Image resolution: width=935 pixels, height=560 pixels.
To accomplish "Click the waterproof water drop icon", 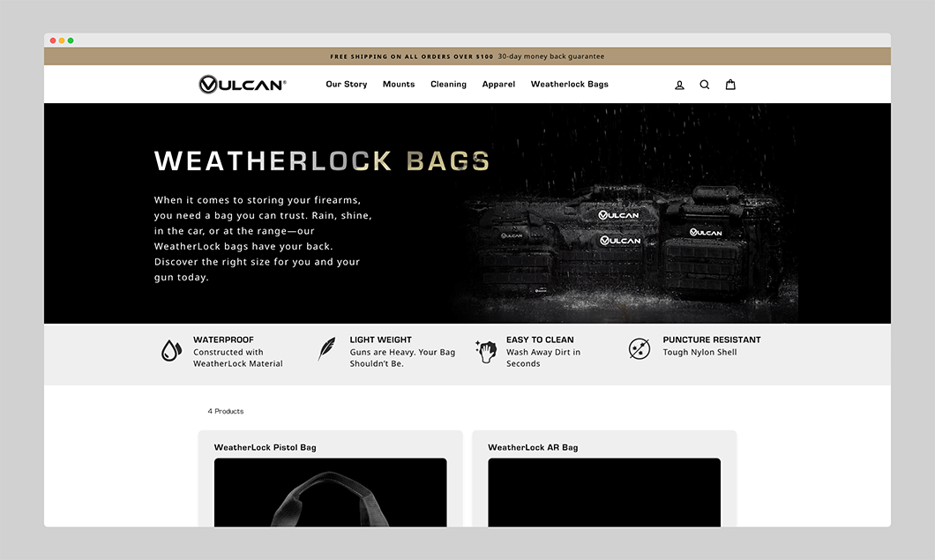I will 171,350.
